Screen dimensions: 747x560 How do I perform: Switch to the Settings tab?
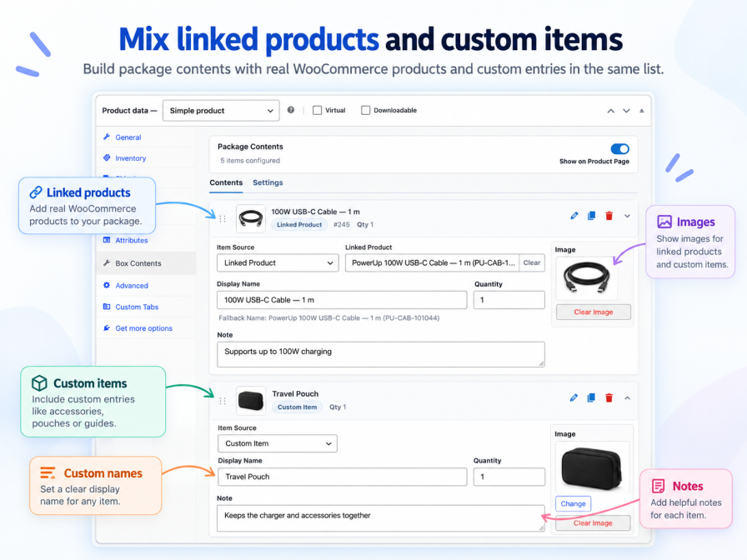tap(268, 182)
